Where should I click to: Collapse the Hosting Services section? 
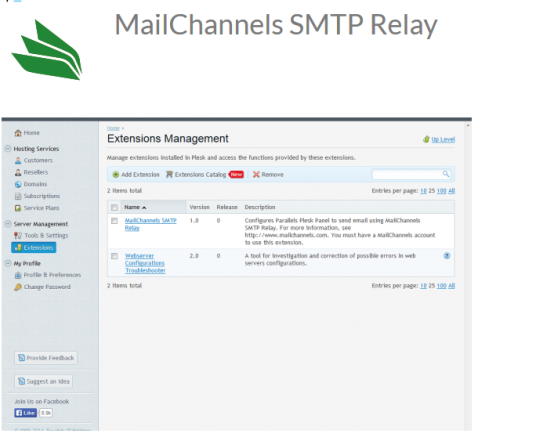8,149
